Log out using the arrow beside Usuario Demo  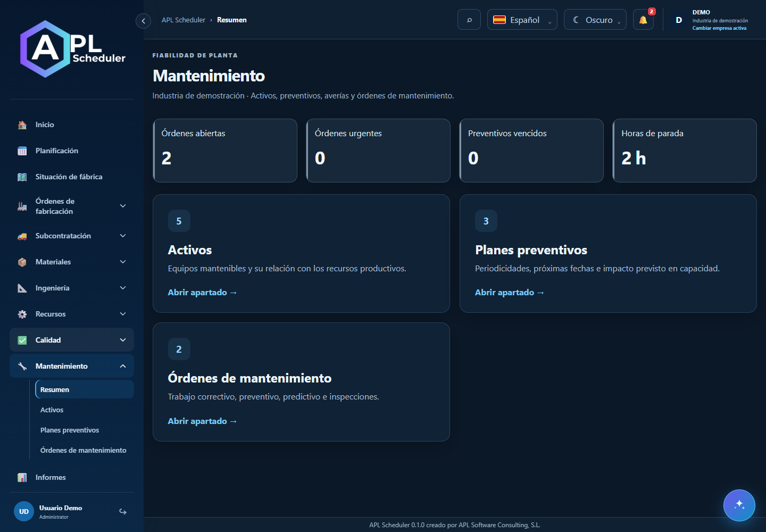click(x=123, y=512)
